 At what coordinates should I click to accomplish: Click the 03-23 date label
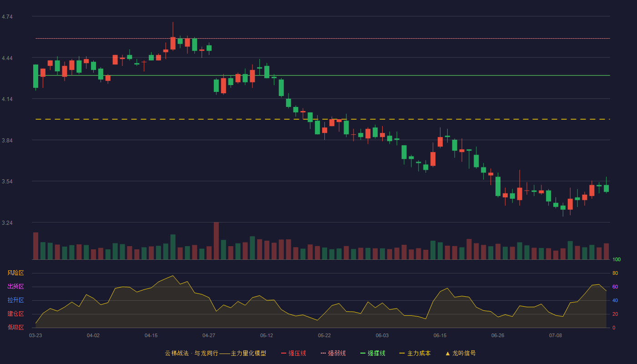(35, 335)
